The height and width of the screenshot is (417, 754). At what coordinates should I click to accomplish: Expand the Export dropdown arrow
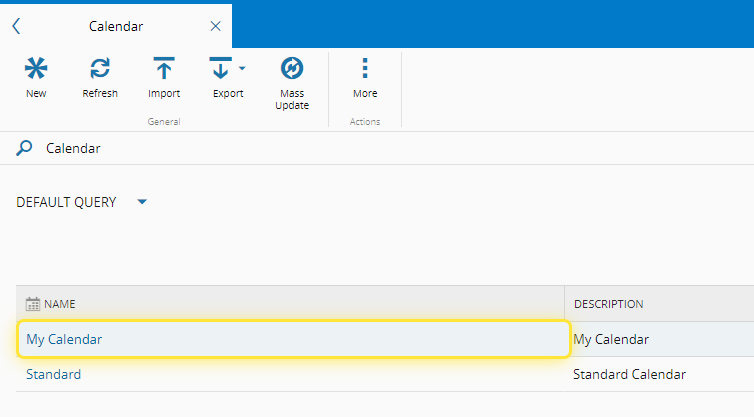coord(242,69)
